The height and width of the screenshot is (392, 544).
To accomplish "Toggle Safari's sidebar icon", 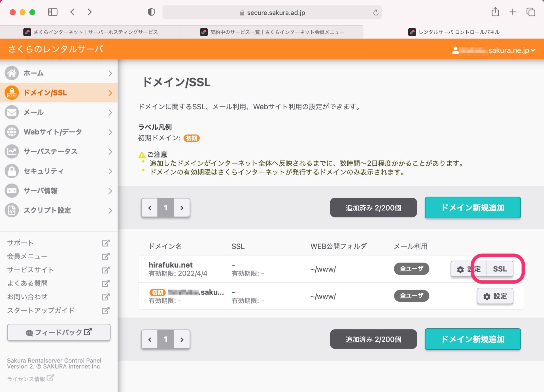I will pyautogui.click(x=53, y=12).
